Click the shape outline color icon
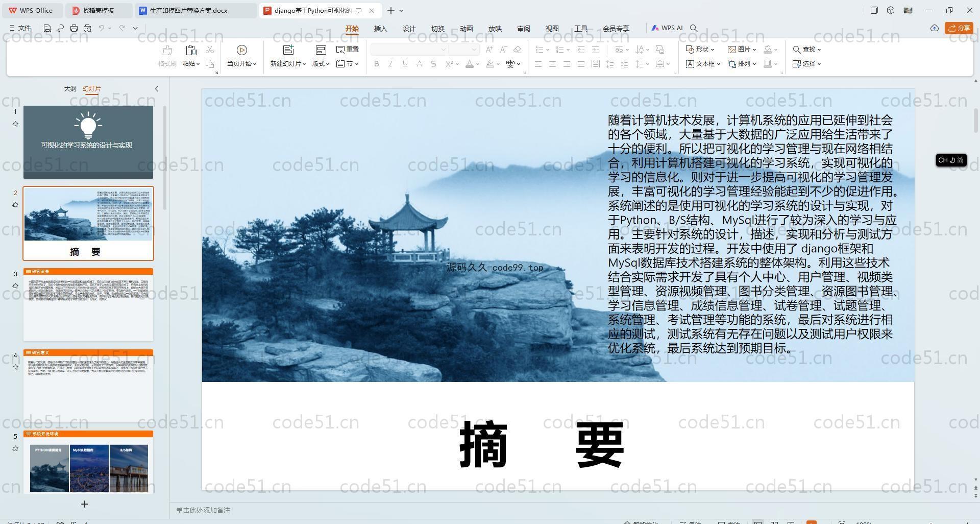980x524 pixels. point(768,64)
